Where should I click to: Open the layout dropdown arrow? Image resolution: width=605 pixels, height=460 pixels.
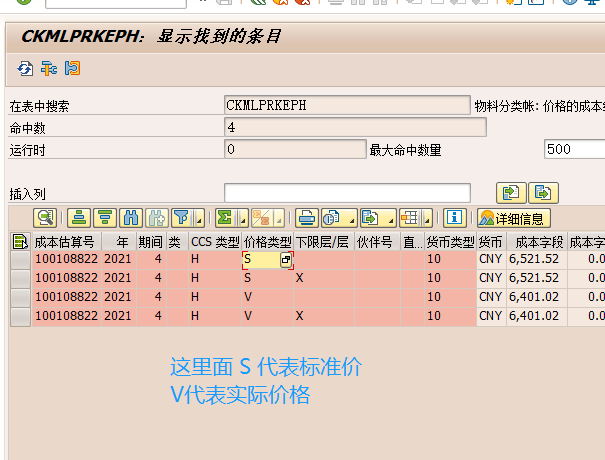pos(428,218)
